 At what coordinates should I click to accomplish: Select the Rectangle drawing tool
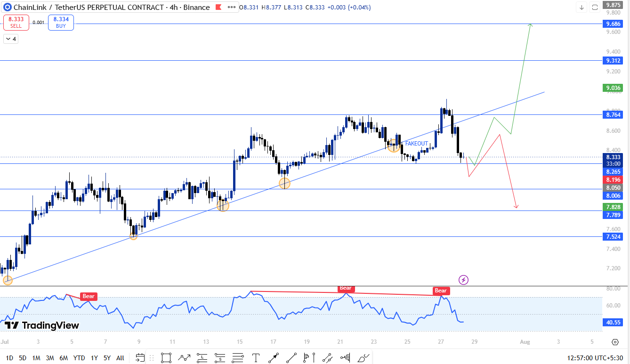(x=166, y=358)
